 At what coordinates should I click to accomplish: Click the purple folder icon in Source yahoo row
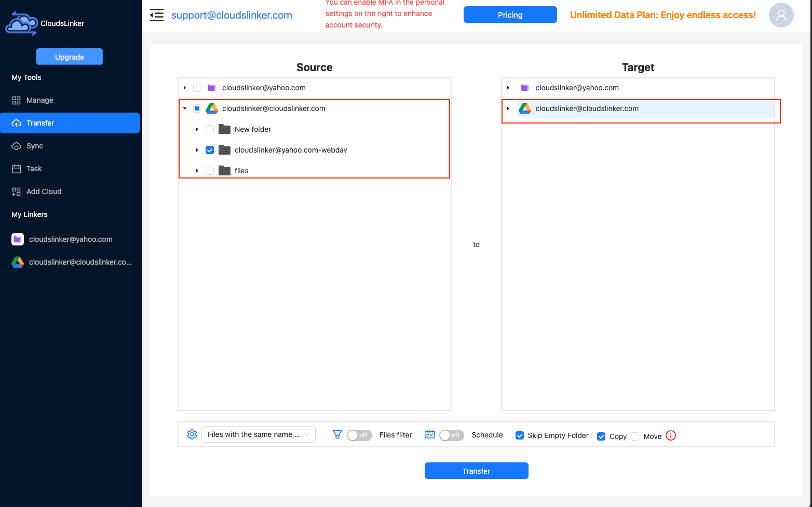212,88
